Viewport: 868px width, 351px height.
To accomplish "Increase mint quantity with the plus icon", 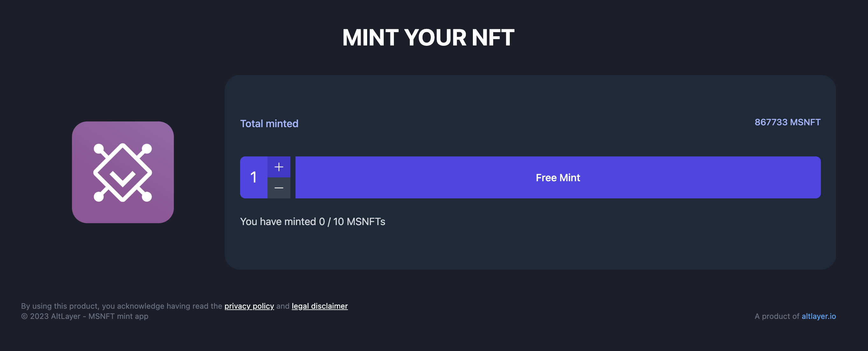I will pyautogui.click(x=279, y=167).
